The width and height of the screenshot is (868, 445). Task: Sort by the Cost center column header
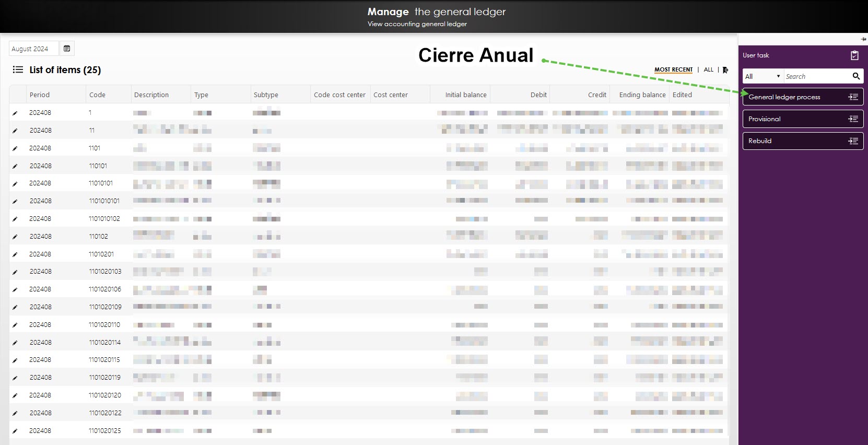click(x=391, y=95)
